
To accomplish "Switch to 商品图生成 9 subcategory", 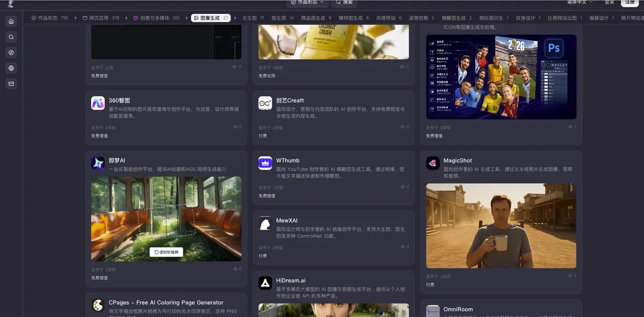I will pyautogui.click(x=316, y=18).
